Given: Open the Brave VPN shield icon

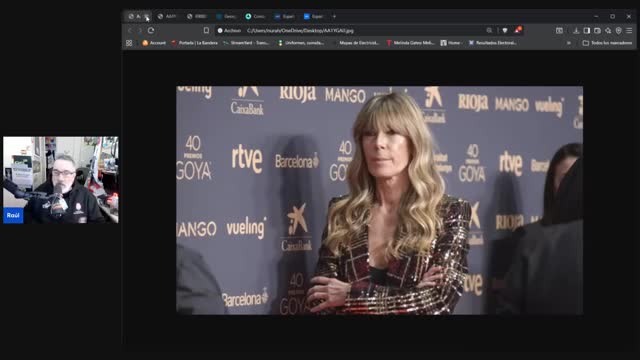Looking at the screenshot, I should [618, 30].
